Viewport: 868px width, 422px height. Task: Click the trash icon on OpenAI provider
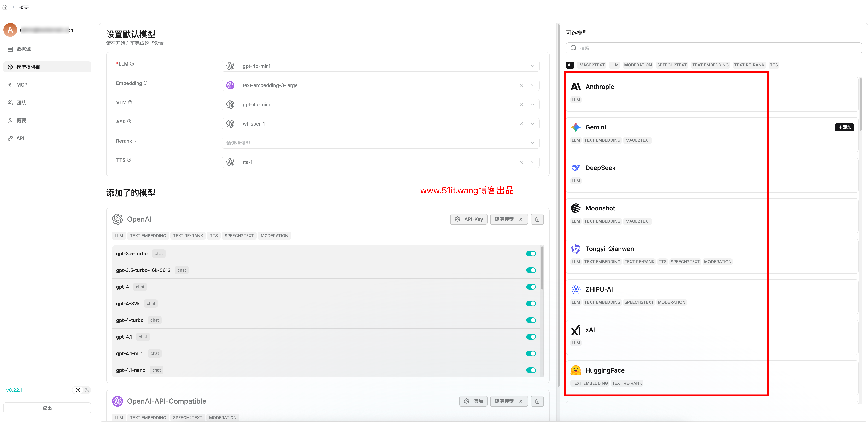(x=537, y=219)
